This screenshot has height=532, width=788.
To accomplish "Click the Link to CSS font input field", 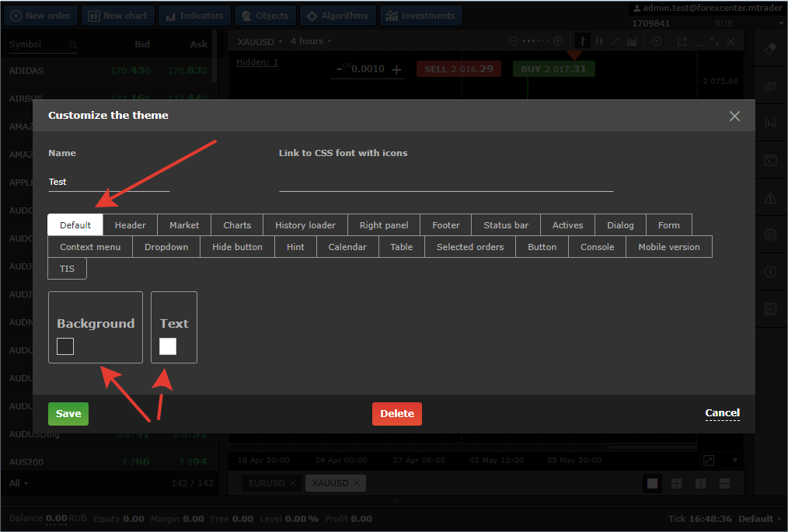I will click(446, 182).
